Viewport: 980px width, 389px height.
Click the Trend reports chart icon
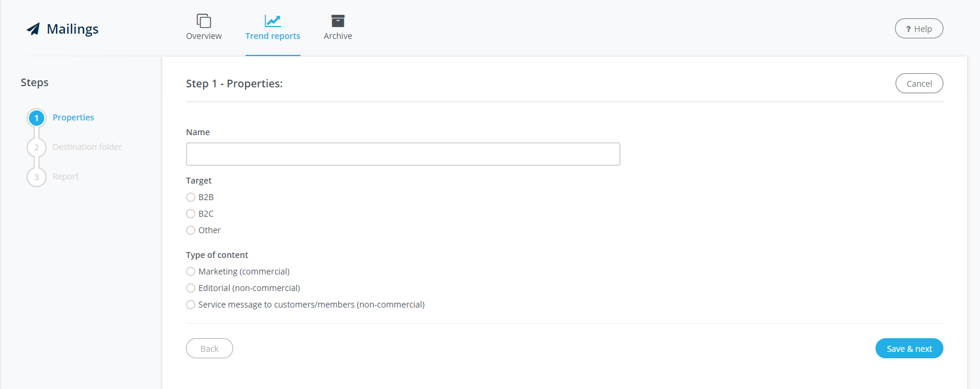[273, 21]
